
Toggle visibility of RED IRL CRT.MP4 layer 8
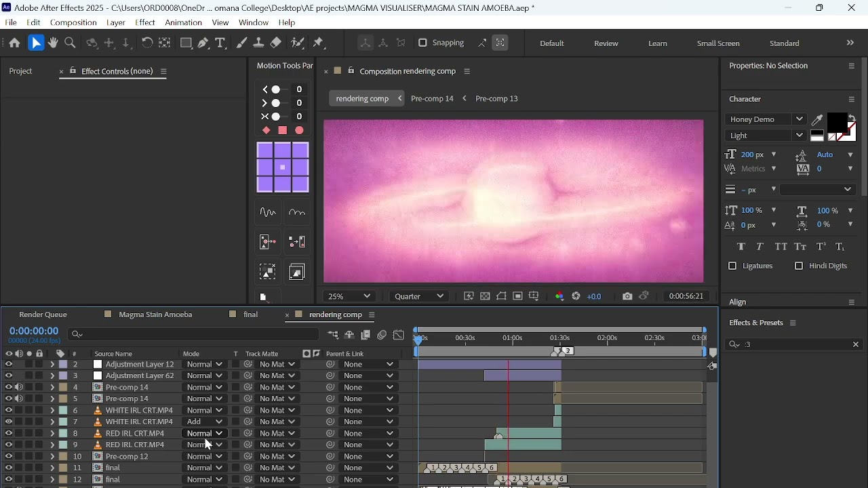(x=9, y=434)
